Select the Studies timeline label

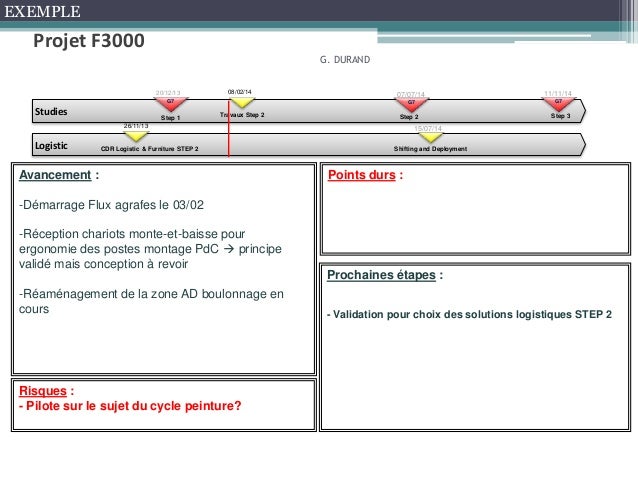click(x=51, y=112)
